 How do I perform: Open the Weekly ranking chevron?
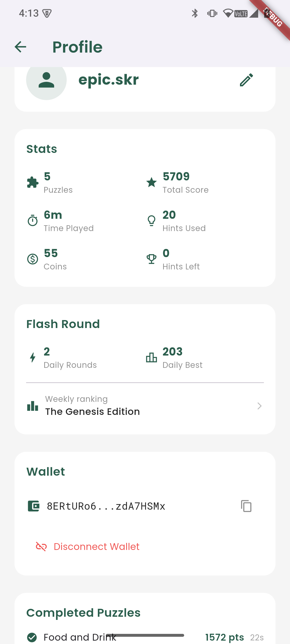(x=259, y=406)
